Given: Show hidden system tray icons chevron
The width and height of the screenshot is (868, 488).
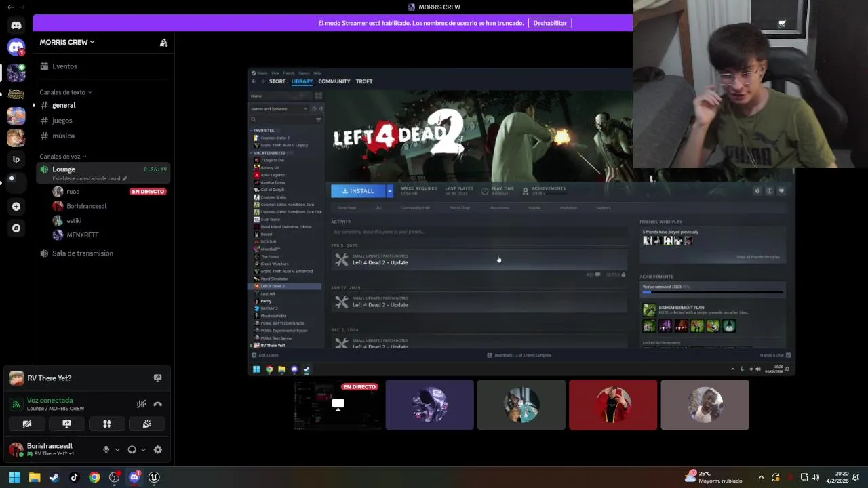Looking at the screenshot, I should tap(761, 477).
